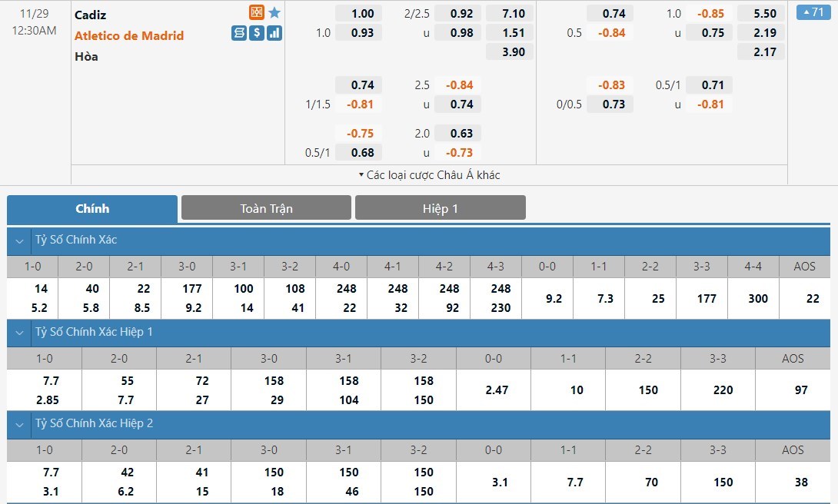Toggle favorite star for Cadiz match

pyautogui.click(x=274, y=12)
